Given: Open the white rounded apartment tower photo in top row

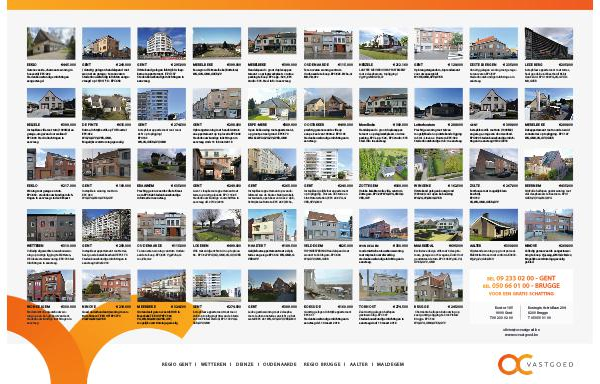Looking at the screenshot, I should 161,43.
